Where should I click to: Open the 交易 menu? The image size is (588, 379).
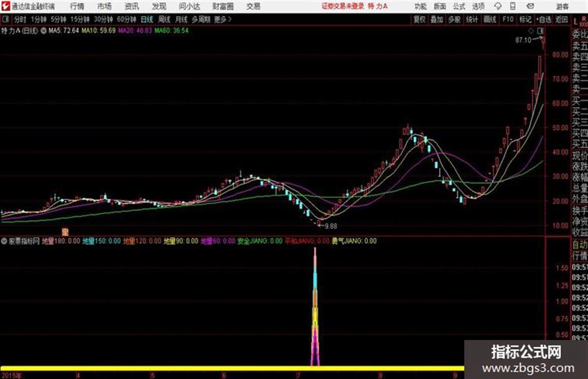pos(253,6)
